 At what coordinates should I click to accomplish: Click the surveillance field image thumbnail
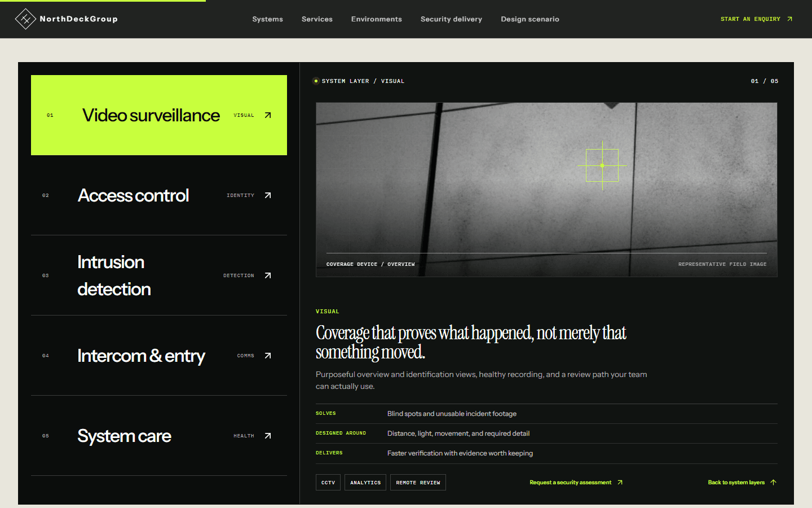[546, 190]
